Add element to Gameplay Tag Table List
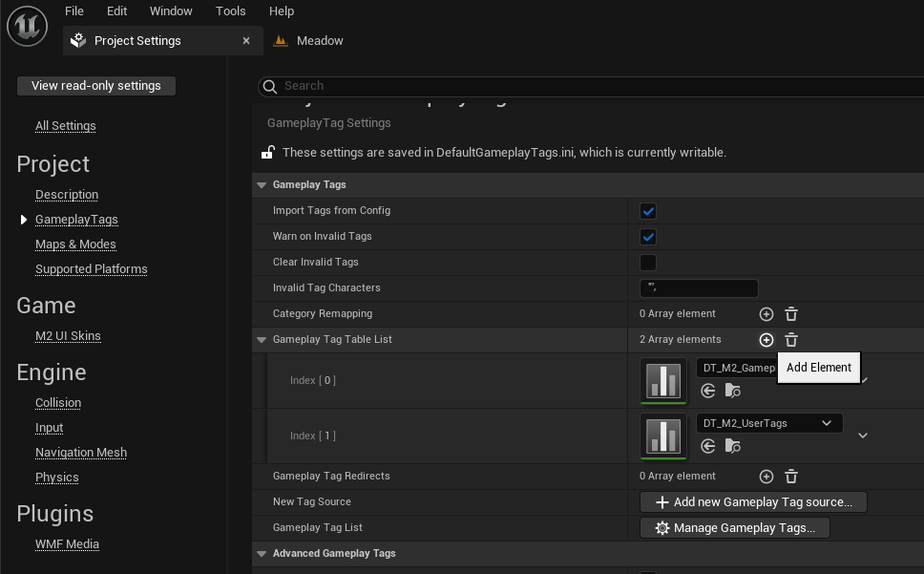This screenshot has width=924, height=574. (766, 340)
